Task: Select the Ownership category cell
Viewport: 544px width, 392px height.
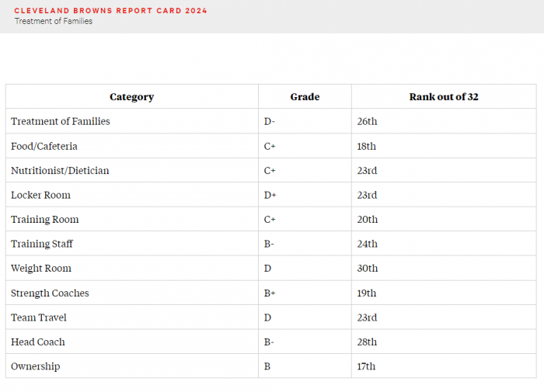Action: (132, 366)
